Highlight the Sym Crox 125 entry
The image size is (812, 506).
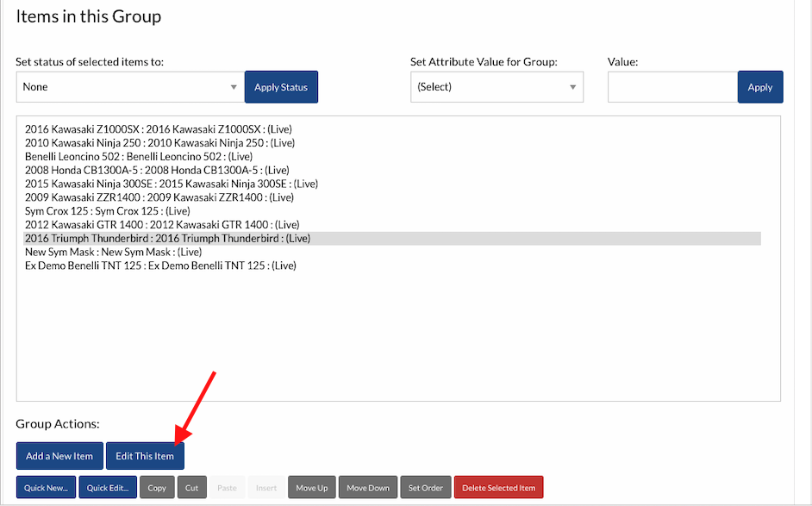pos(107,211)
